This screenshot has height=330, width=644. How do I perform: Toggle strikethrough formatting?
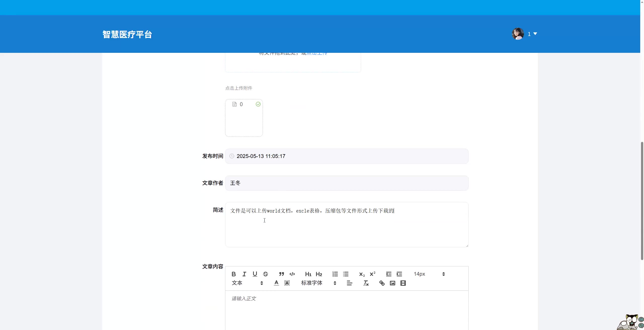(x=265, y=274)
